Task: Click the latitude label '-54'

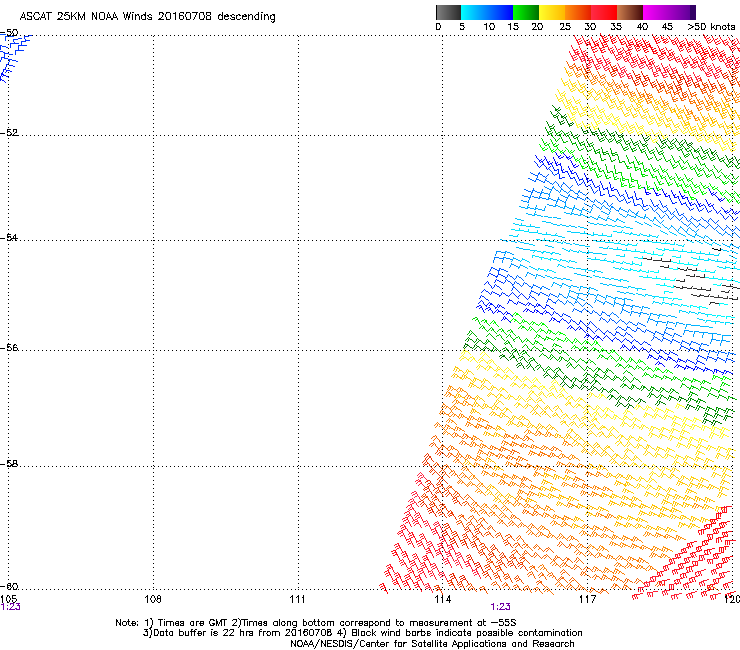Action: (9, 237)
